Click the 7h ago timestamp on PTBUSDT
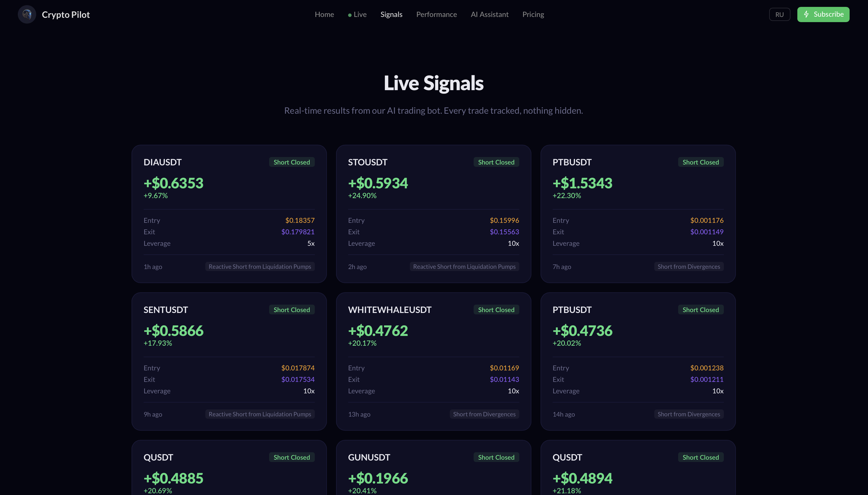This screenshot has height=495, width=868. pyautogui.click(x=562, y=266)
